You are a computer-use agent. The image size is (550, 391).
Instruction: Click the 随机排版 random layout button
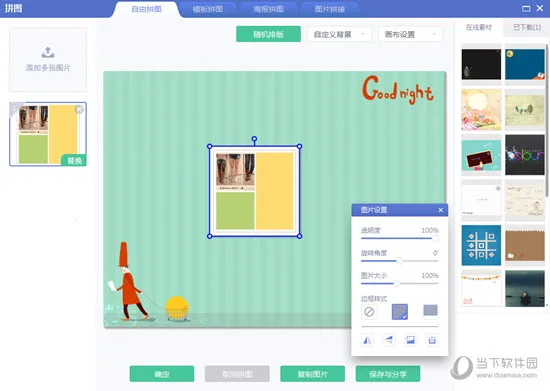(x=268, y=34)
